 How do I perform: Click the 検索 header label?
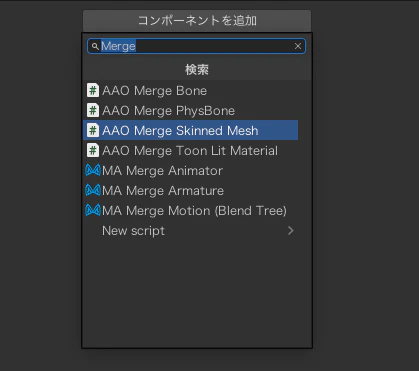point(197,70)
